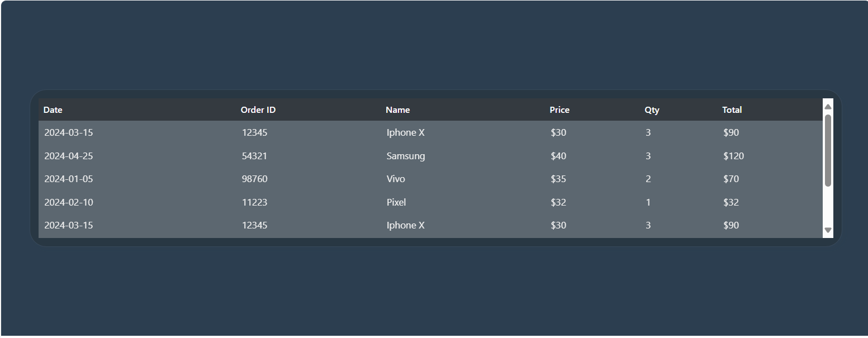This screenshot has width=868, height=338.
Task: Click the Name column header
Action: pos(398,110)
